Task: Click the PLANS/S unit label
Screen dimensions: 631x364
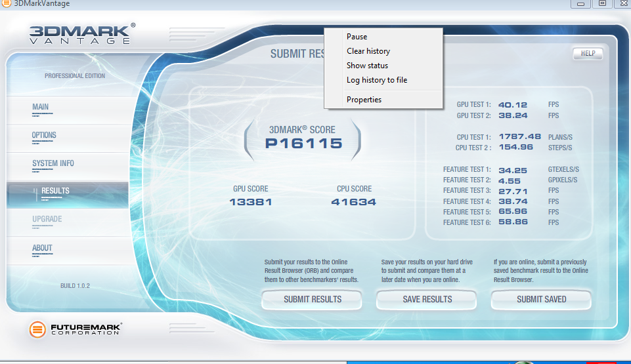Action: (x=560, y=138)
